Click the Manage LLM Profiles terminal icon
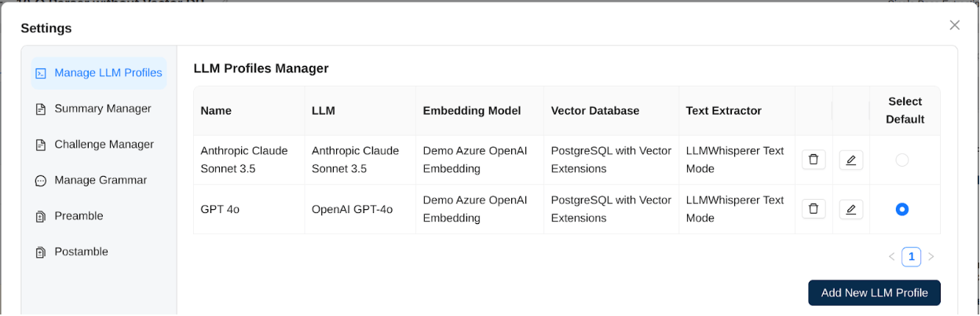The height and width of the screenshot is (316, 980). [41, 73]
